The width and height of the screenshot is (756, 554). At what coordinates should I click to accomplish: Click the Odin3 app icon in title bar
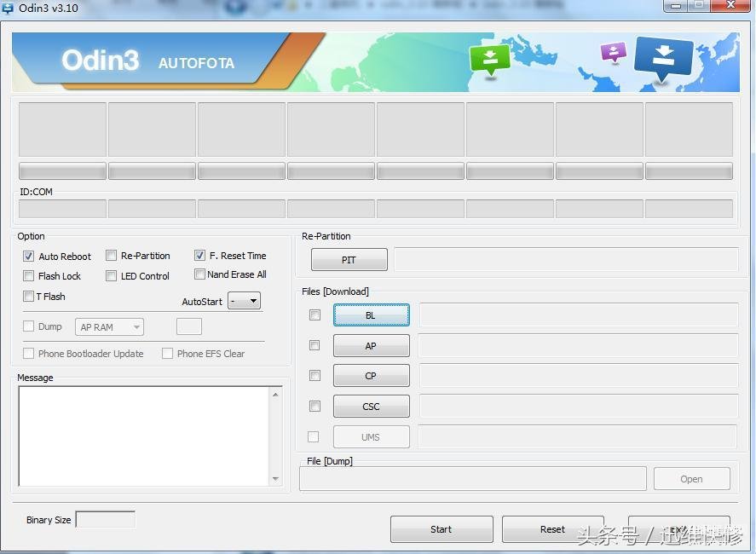point(7,9)
